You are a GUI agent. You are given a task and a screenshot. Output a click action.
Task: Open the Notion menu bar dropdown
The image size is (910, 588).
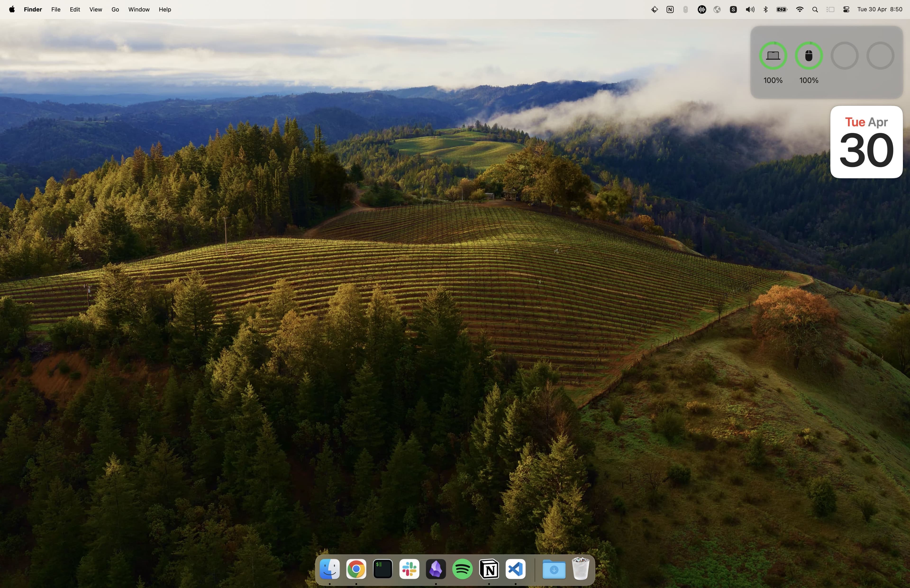(x=669, y=9)
